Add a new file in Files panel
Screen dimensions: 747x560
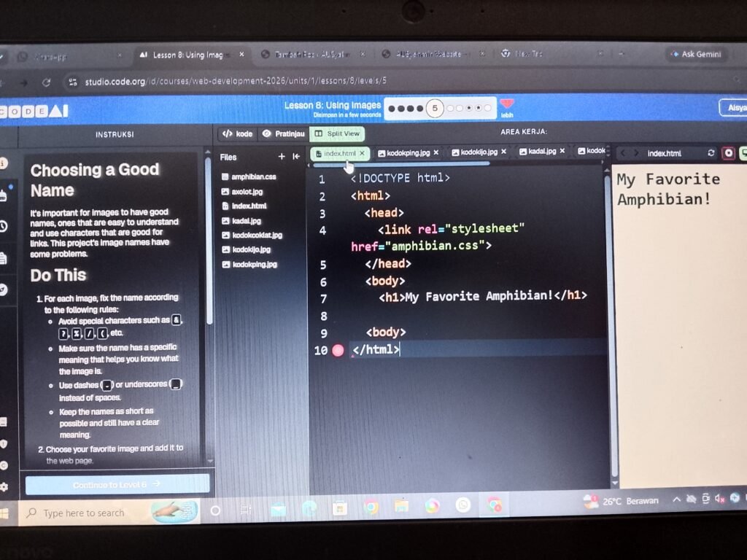pyautogui.click(x=282, y=156)
